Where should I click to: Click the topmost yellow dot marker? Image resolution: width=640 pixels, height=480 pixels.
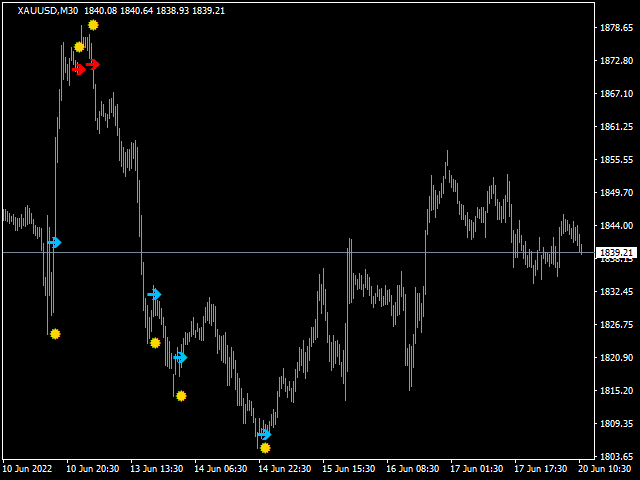coord(93,25)
